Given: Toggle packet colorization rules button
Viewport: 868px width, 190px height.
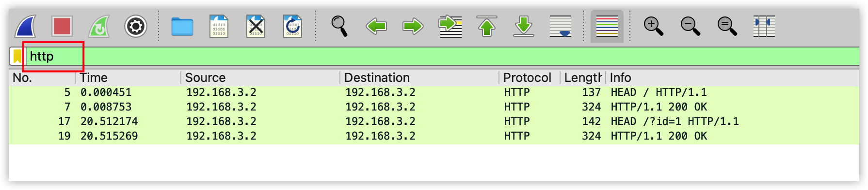Looking at the screenshot, I should pyautogui.click(x=607, y=26).
